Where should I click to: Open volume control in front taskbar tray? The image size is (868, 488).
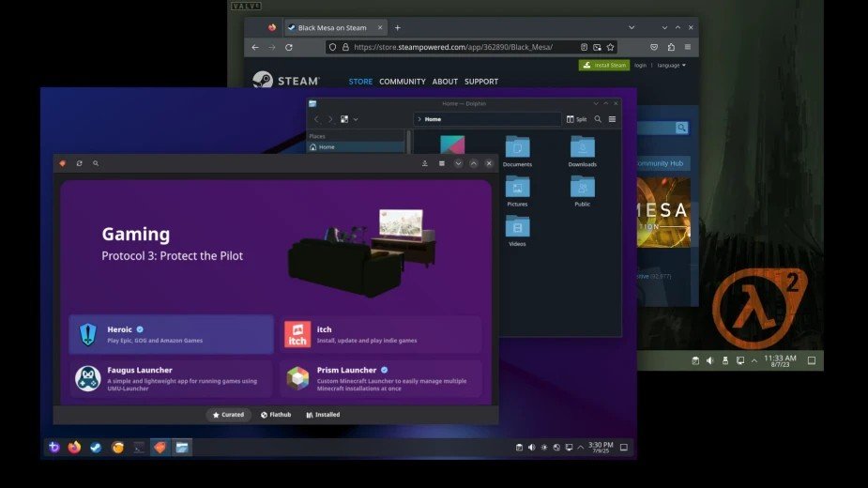pos(531,447)
